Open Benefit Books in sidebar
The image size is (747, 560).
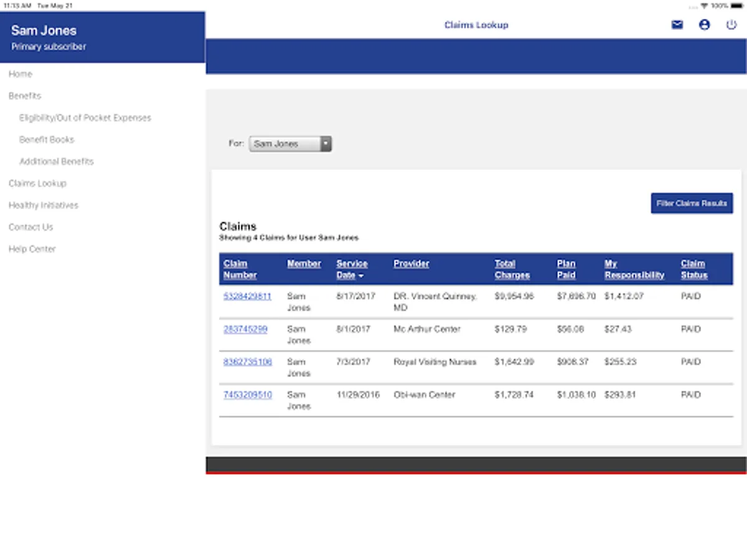[x=47, y=139]
